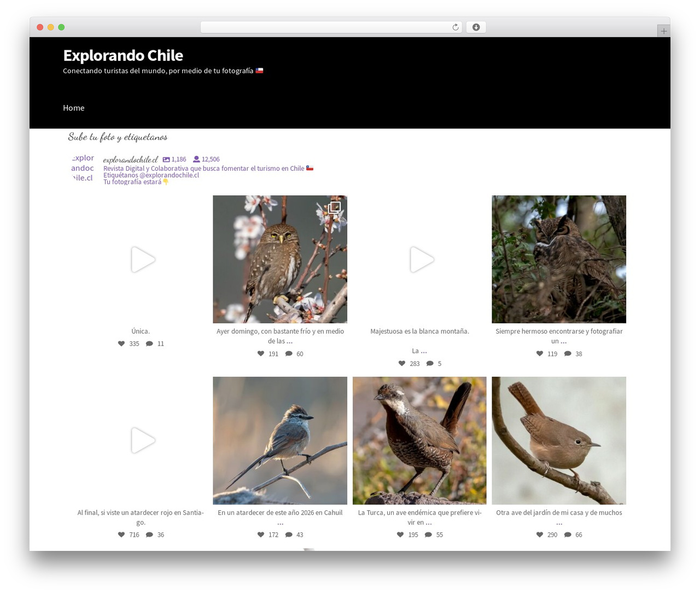Click the comment icon showing 43
Screen dimensions: 700x593
pyautogui.click(x=289, y=535)
